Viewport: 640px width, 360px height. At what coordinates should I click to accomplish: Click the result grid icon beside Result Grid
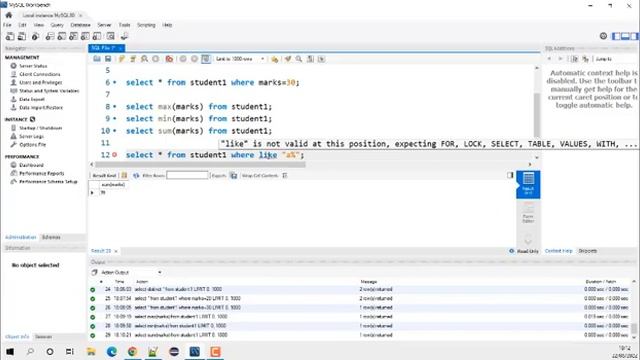[124, 176]
